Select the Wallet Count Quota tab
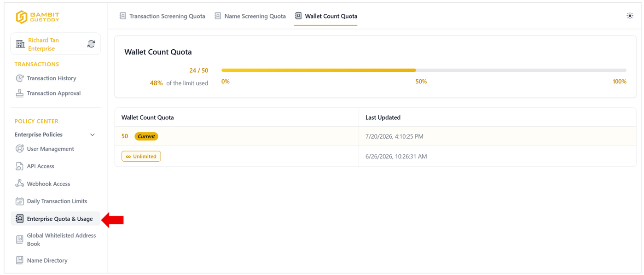Viewport: 644px width, 275px height. (x=326, y=16)
